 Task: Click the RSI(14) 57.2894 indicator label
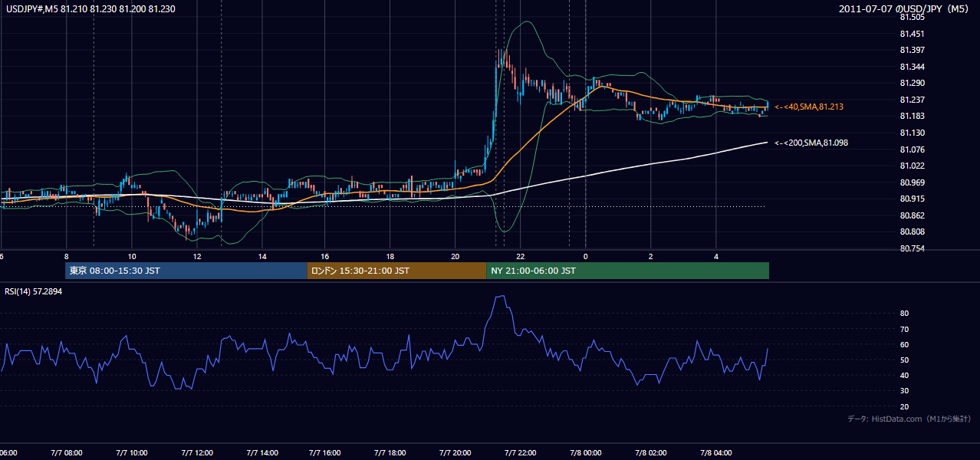34,291
